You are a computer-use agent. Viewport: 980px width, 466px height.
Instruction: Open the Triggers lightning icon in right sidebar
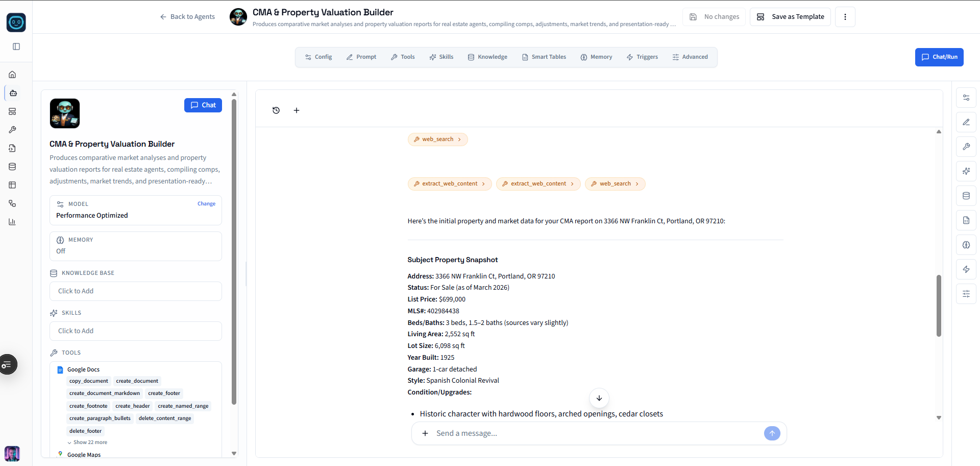pos(966,269)
